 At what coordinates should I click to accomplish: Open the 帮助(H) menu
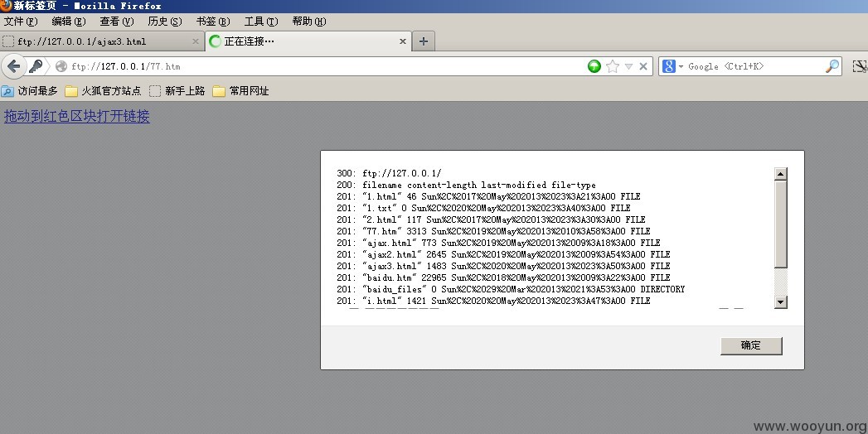click(x=309, y=22)
